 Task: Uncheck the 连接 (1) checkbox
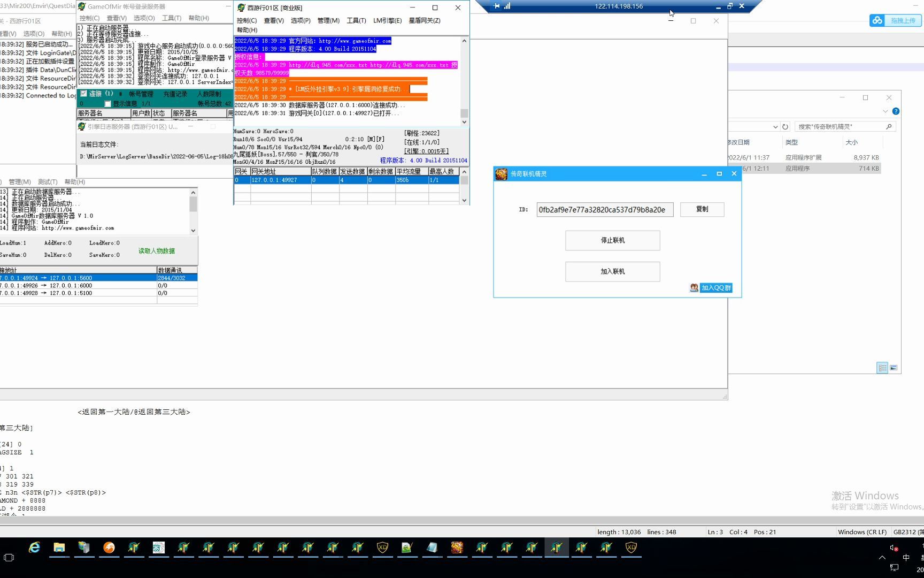point(83,94)
